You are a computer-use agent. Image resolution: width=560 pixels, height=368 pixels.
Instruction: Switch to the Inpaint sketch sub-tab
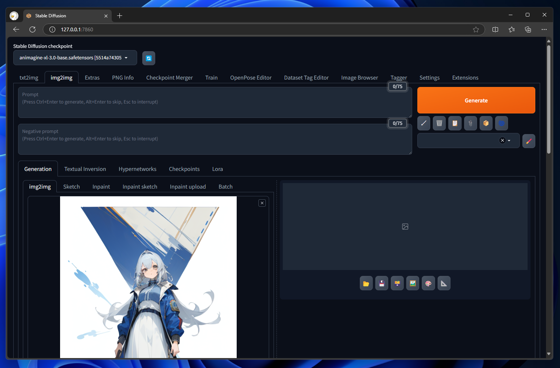tap(140, 187)
